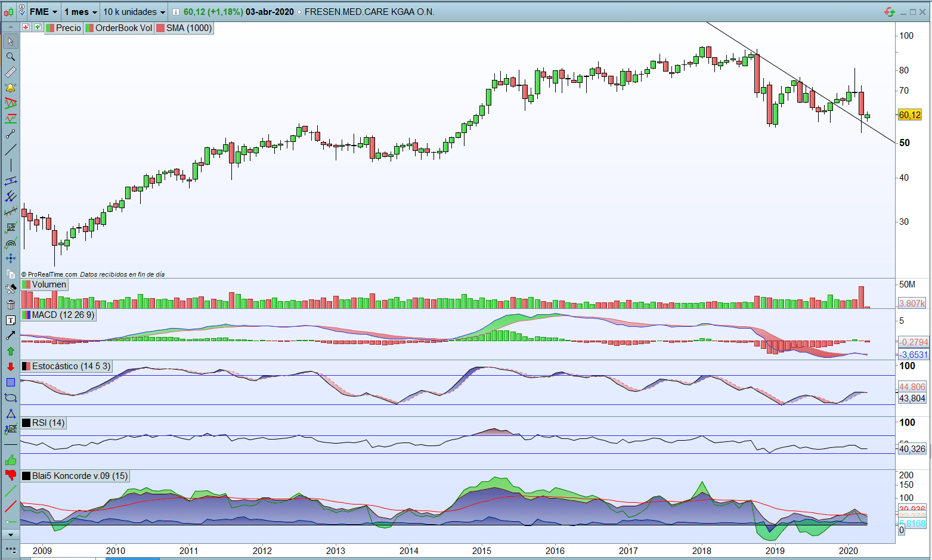Open the RSI (14) indicator settings
932x560 pixels.
click(44, 423)
